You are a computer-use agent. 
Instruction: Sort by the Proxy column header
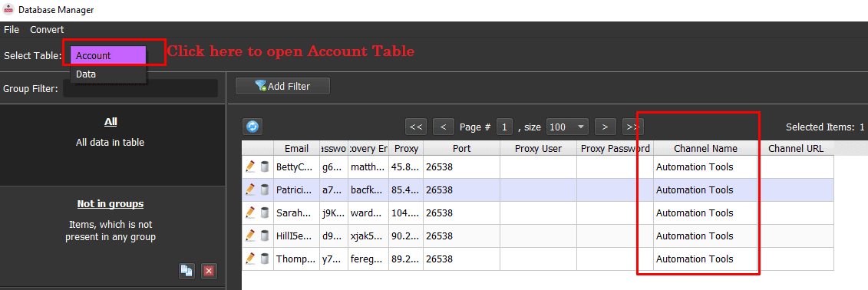[x=406, y=148]
